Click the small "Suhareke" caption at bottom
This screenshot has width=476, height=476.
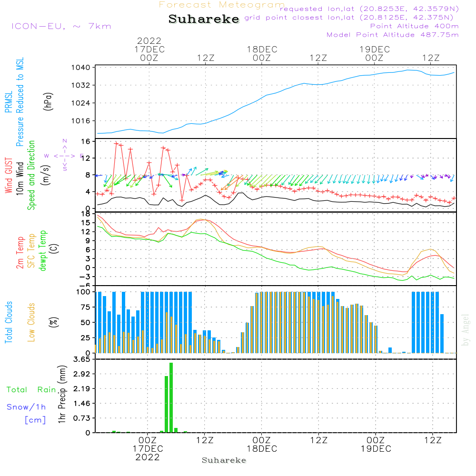pyautogui.click(x=224, y=460)
